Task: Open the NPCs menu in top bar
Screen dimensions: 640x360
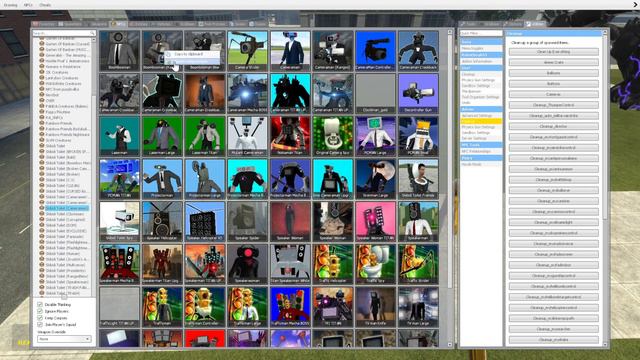Action: (x=28, y=5)
